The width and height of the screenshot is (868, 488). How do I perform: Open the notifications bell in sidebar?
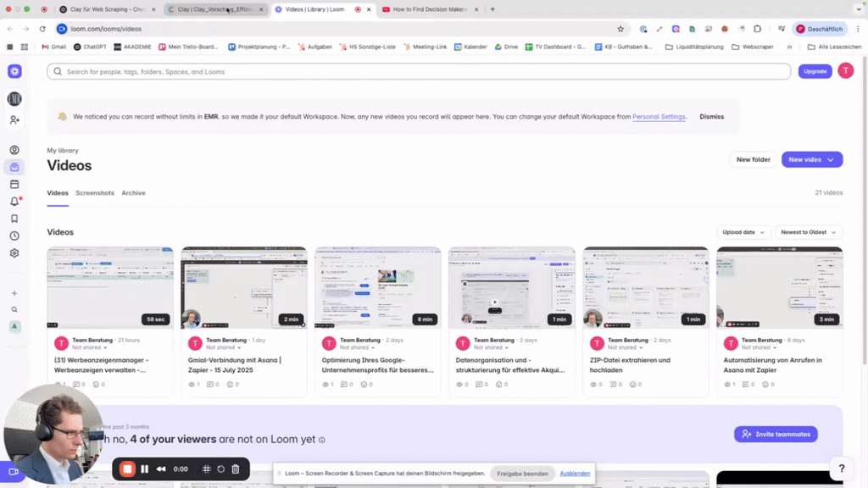pyautogui.click(x=14, y=201)
